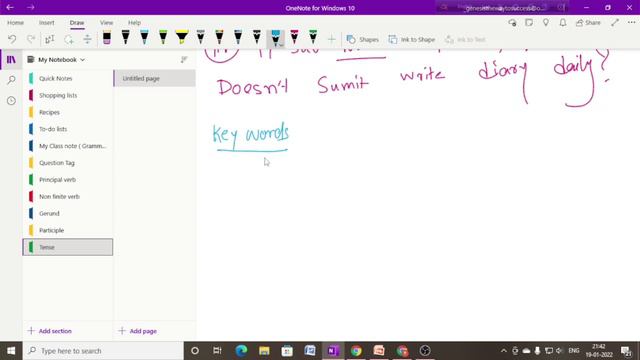
Task: Sort pages using the sort icon
Action: pos(184,60)
